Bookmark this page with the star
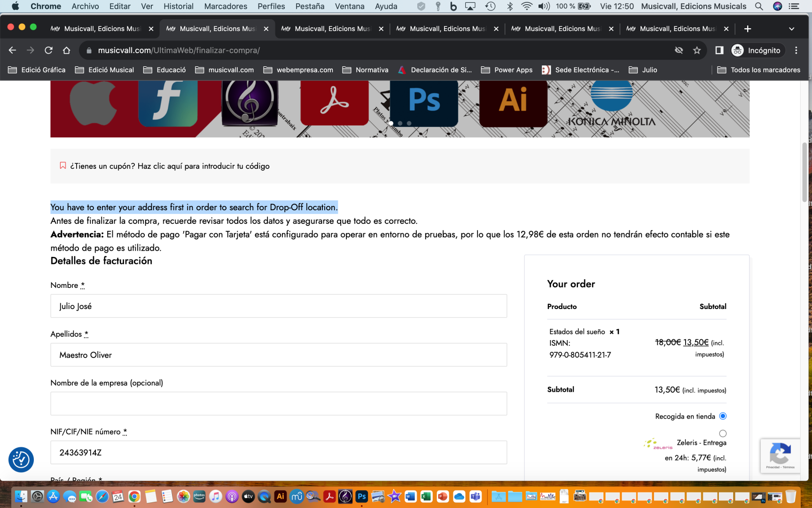The image size is (812, 508). (x=697, y=50)
